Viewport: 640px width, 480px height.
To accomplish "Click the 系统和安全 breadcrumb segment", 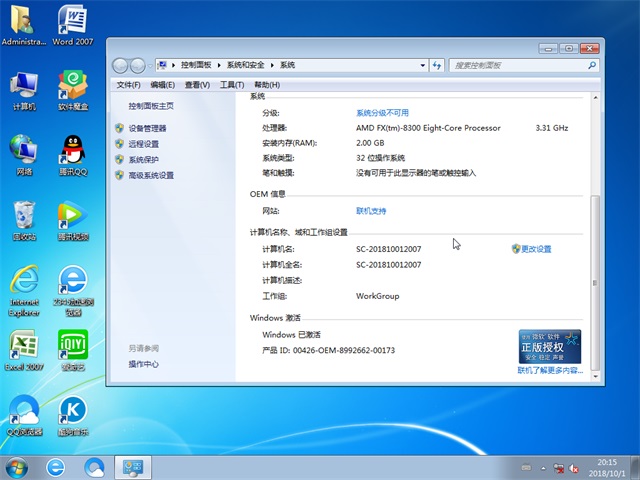I will 246,65.
